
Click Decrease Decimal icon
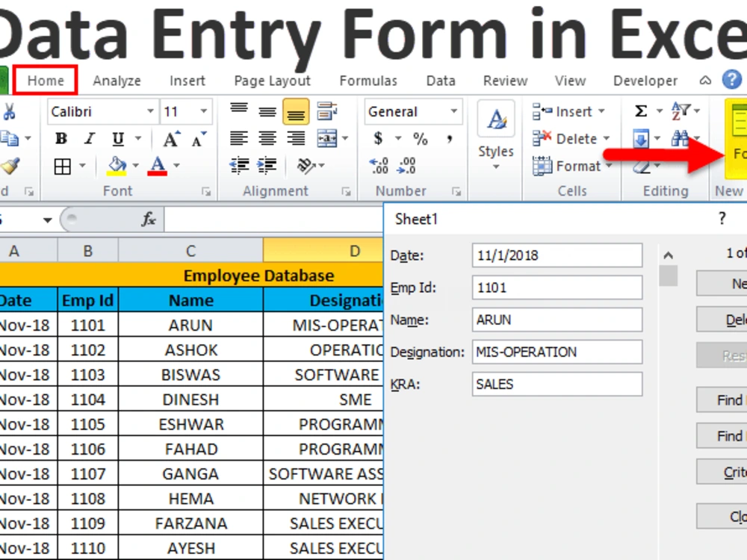[407, 165]
